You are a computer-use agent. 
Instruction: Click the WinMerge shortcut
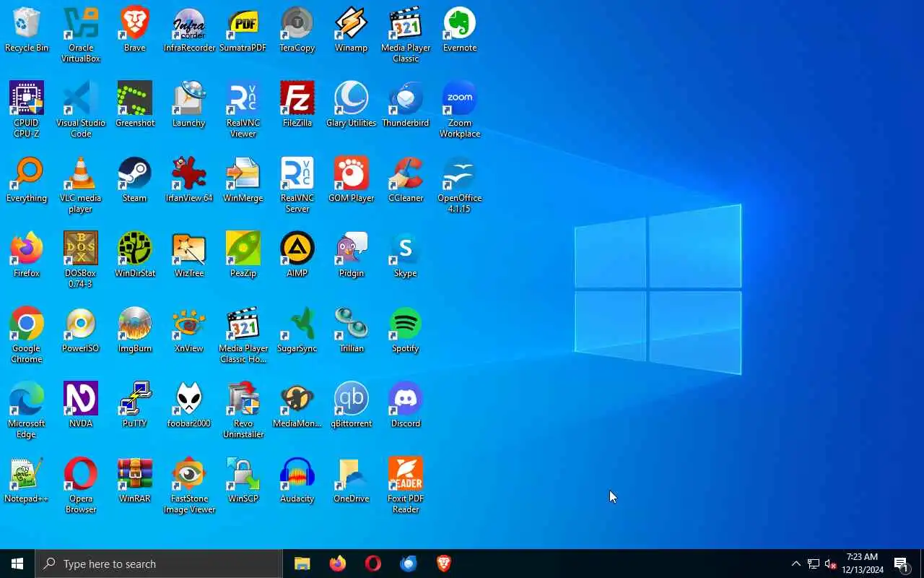[243, 181]
